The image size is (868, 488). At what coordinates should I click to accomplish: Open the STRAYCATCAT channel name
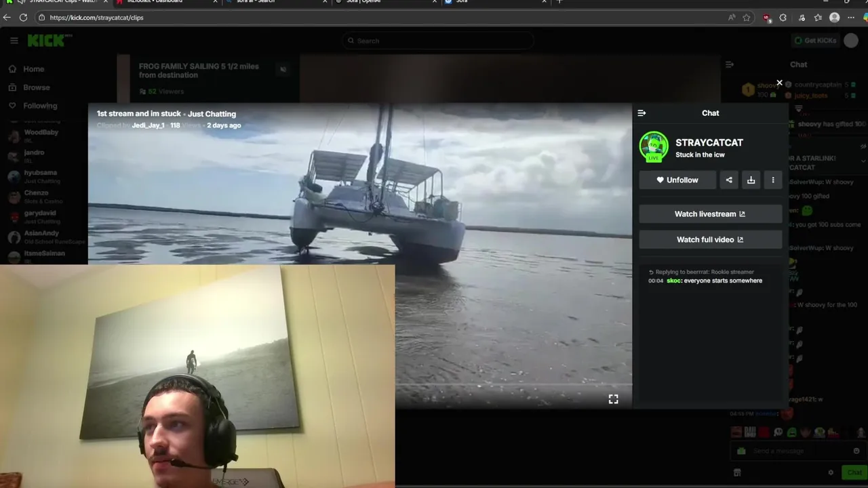pyautogui.click(x=709, y=142)
